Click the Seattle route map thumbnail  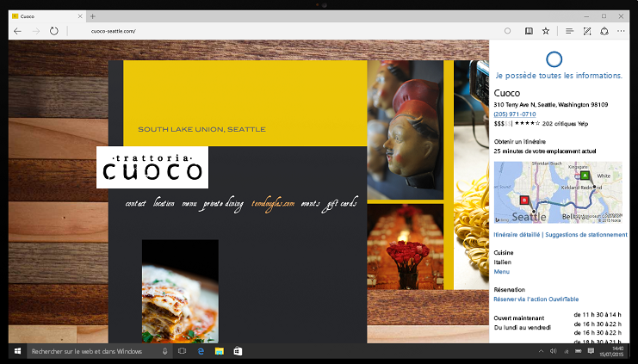558,193
